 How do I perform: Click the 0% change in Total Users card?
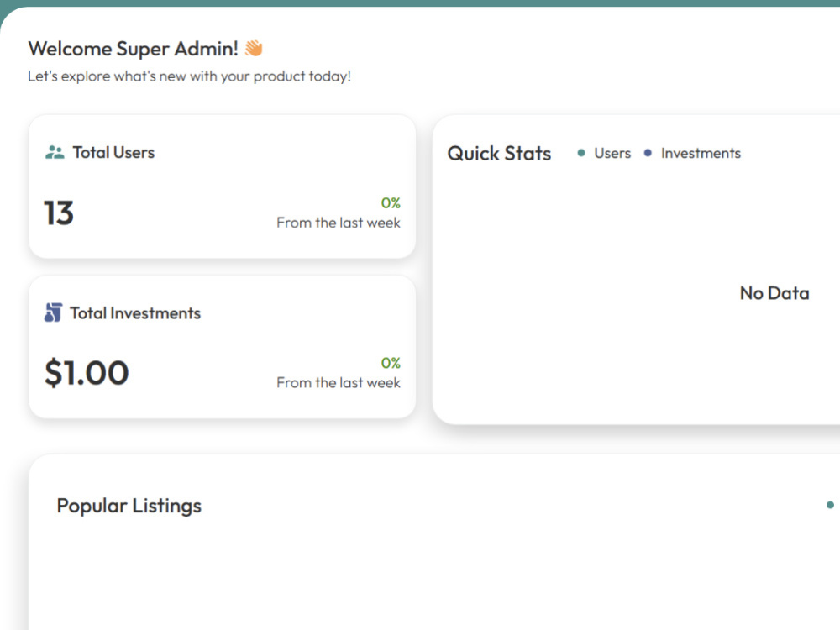pos(391,203)
